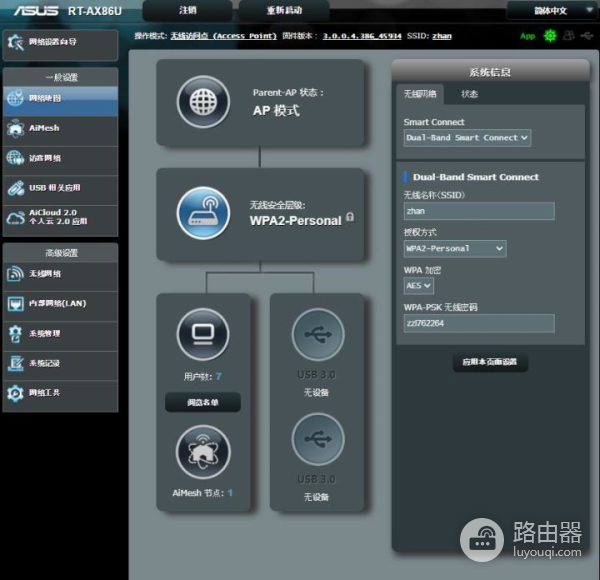Open the 授权方式 WPA2-Personal dropdown
This screenshot has width=600, height=580.
[455, 248]
